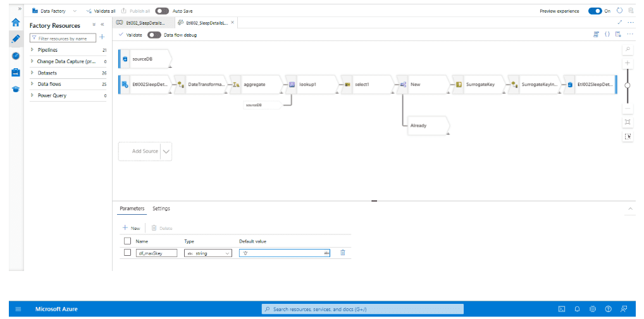Open the tab bar more options ellipsis
Viewport: 644px width, 319px height.
coord(631,23)
